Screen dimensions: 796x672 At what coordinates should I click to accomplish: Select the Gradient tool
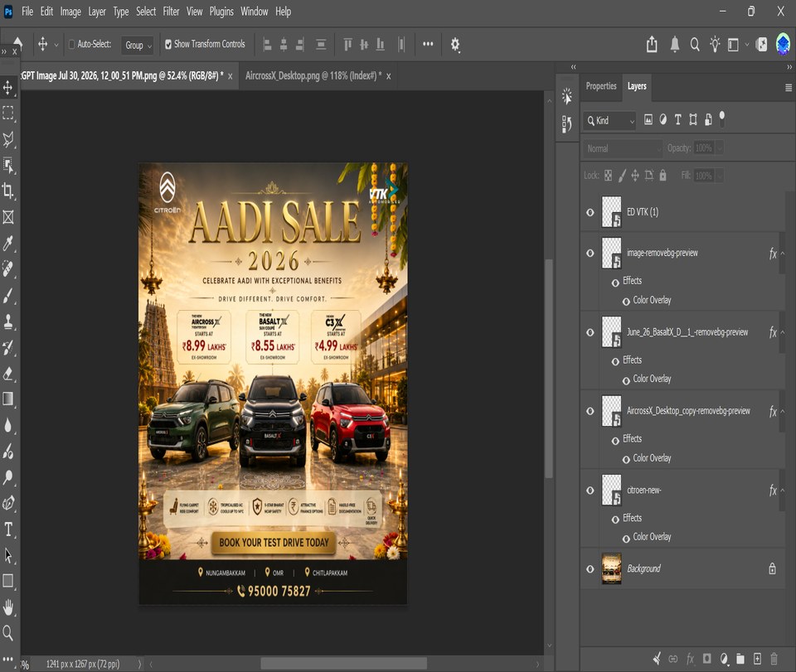[x=8, y=399]
